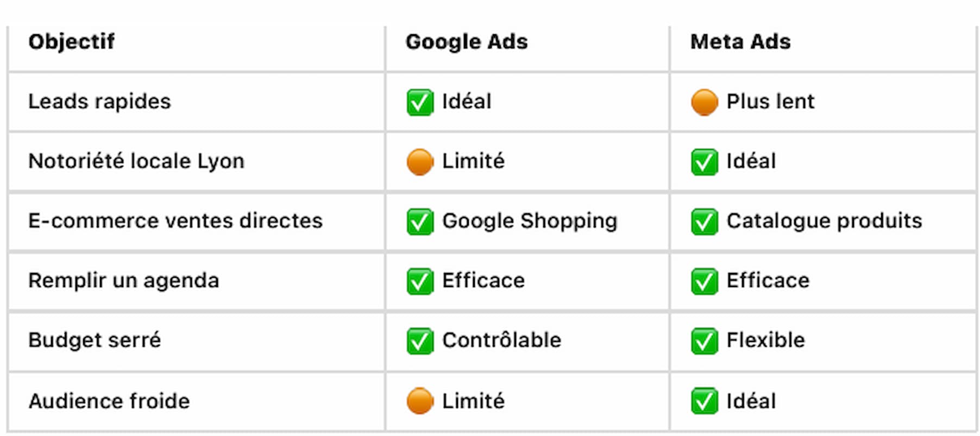Click the Budget serré row label
The height and width of the screenshot is (436, 980).
[x=95, y=340]
